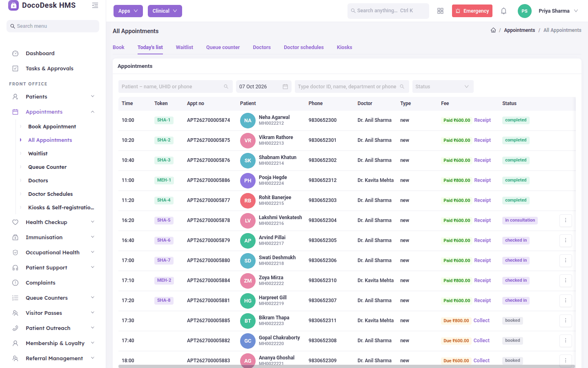This screenshot has width=588, height=368.
Task: Open the apps grid icon
Action: (440, 11)
